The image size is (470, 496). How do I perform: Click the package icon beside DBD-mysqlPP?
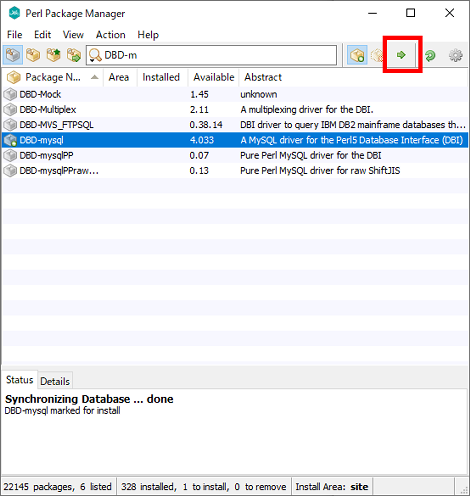(10, 155)
